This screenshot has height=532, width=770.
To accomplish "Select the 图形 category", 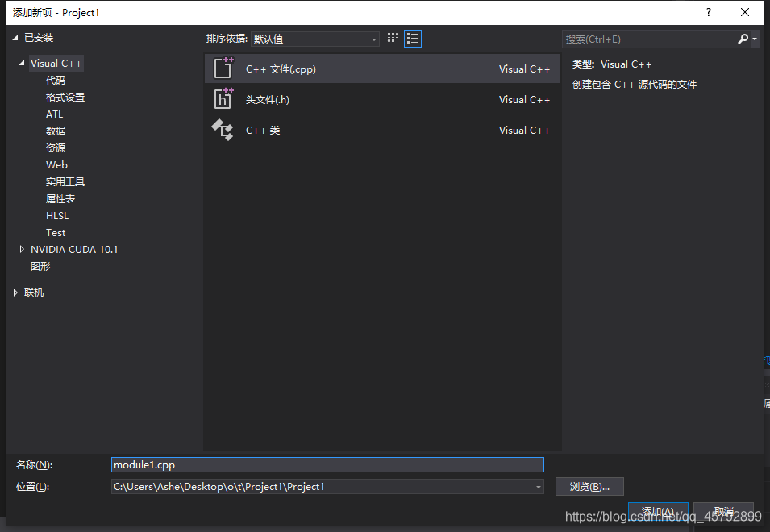I will click(x=40, y=266).
